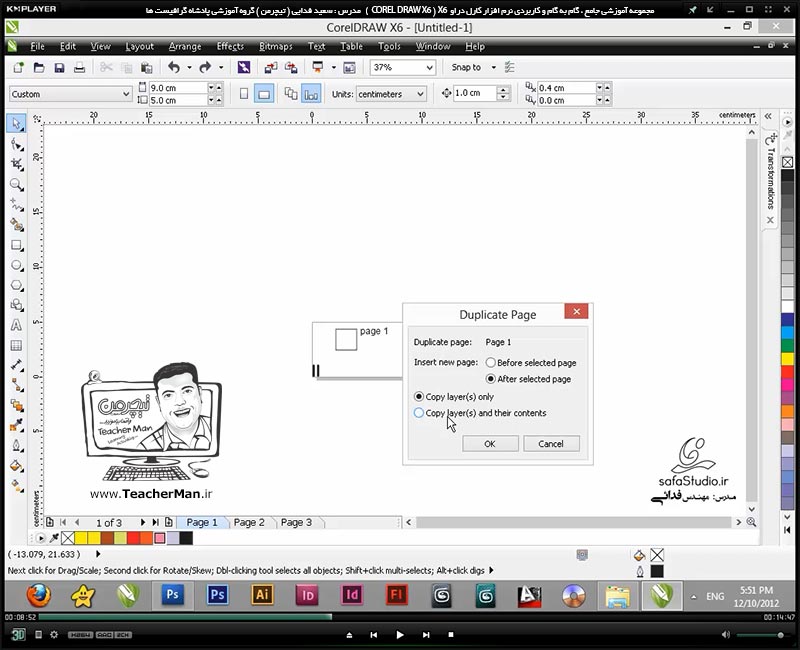The width and height of the screenshot is (800, 650).
Task: Add a page after the last page
Action: [x=168, y=522]
